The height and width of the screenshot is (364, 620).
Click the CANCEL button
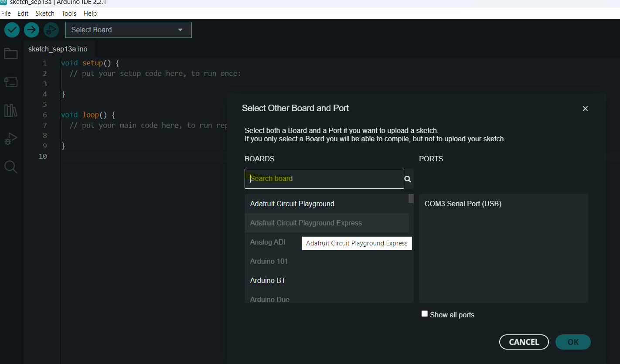coord(524,342)
